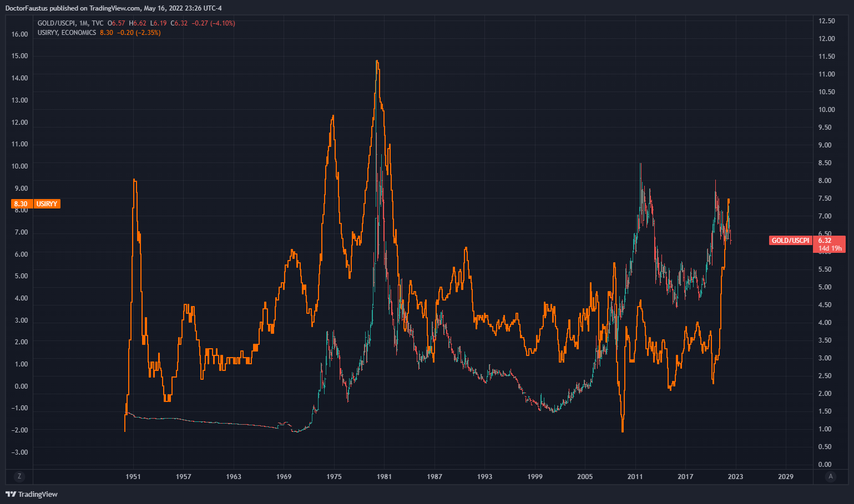Image resolution: width=854 pixels, height=504 pixels.
Task: Click 1.50 on the right price scale
Action: (x=825, y=411)
